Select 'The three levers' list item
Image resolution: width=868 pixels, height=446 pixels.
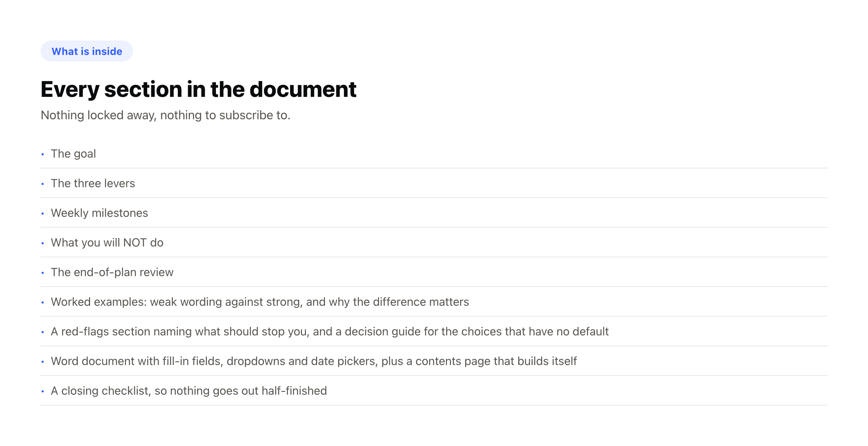434,183
